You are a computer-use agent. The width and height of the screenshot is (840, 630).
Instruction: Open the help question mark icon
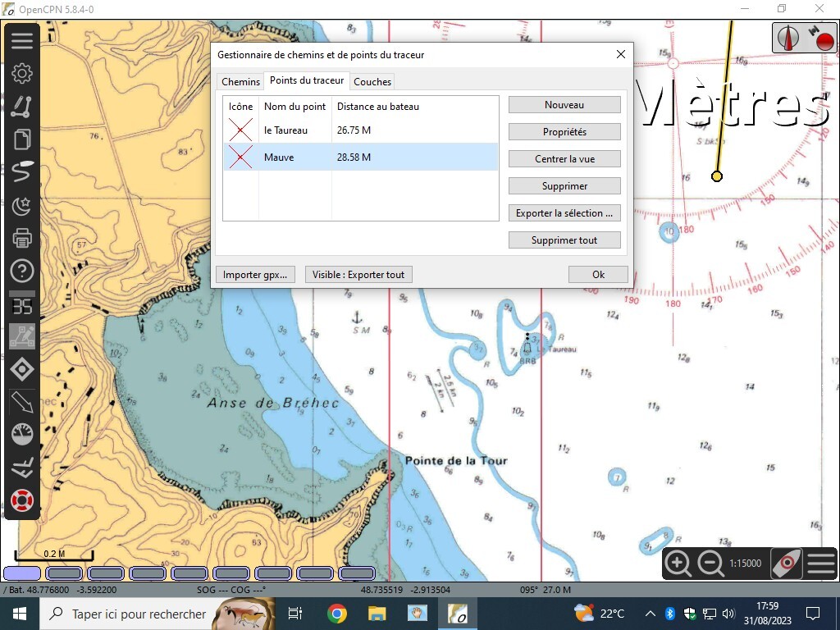pos(22,271)
